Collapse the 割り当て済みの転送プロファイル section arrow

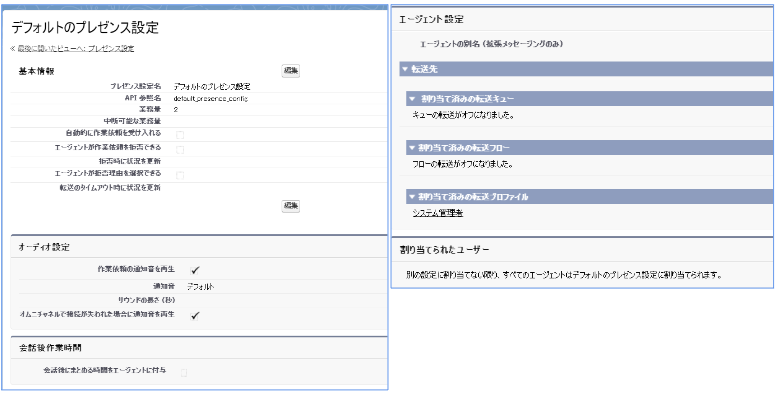[x=412, y=197]
